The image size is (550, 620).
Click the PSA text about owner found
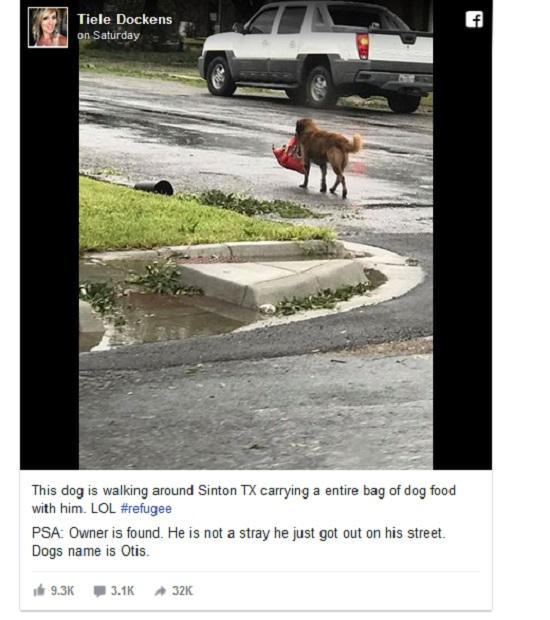[x=238, y=533]
